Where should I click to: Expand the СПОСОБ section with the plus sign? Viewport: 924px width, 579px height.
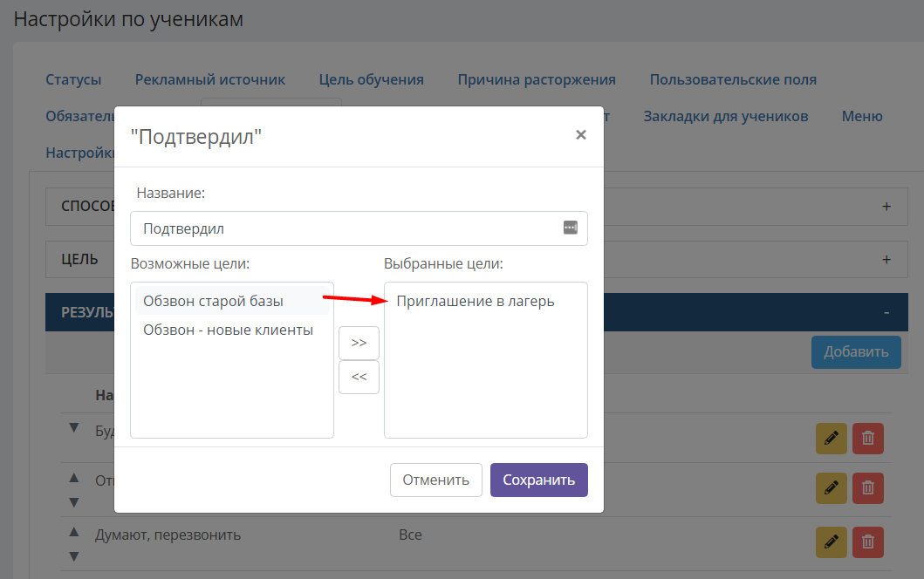click(x=886, y=207)
